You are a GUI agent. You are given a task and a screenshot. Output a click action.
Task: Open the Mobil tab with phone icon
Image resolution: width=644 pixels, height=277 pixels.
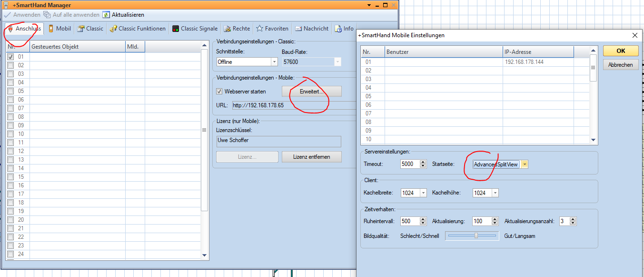coord(51,29)
